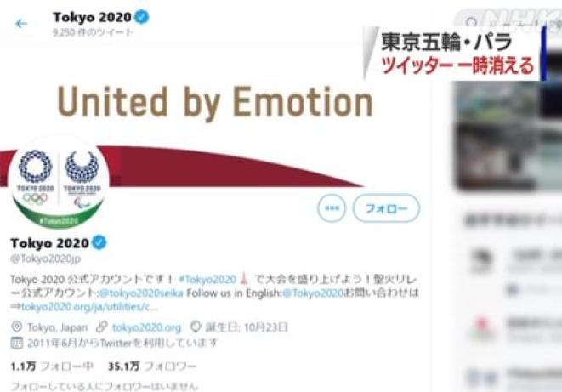Click the calendar joined-date icon
The width and height of the screenshot is (562, 392).
pyautogui.click(x=16, y=343)
